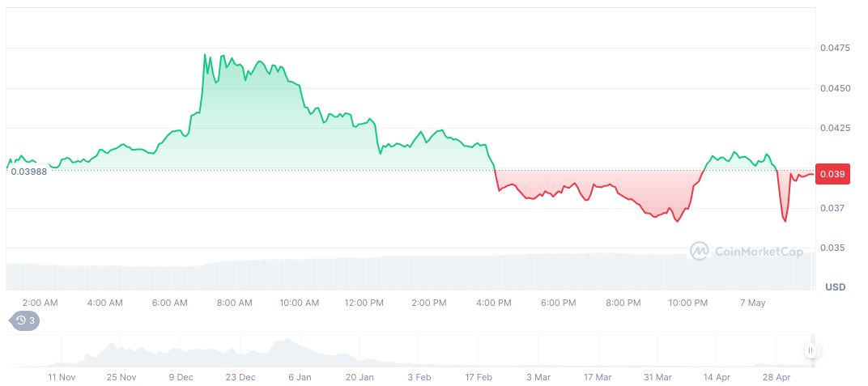This screenshot has height=386, width=868.
Task: Click the history events badge showing 3
Action: coord(23,320)
